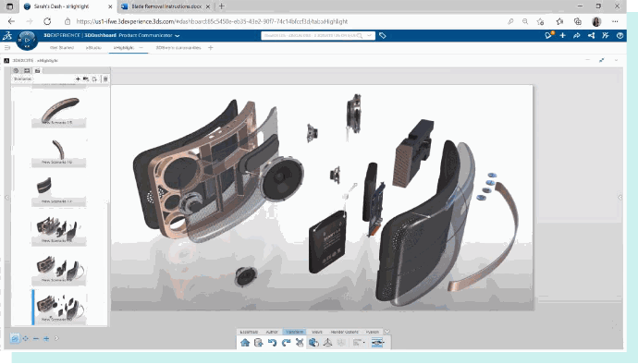The height and width of the screenshot is (364, 638).
Task: Select the New Scenario 16 thumbnail
Action: 58,152
